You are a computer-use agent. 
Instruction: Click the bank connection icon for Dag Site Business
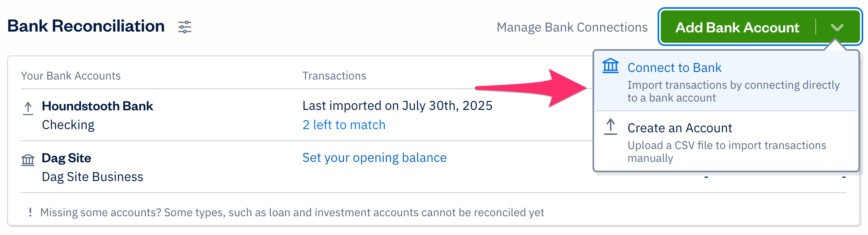tap(27, 159)
